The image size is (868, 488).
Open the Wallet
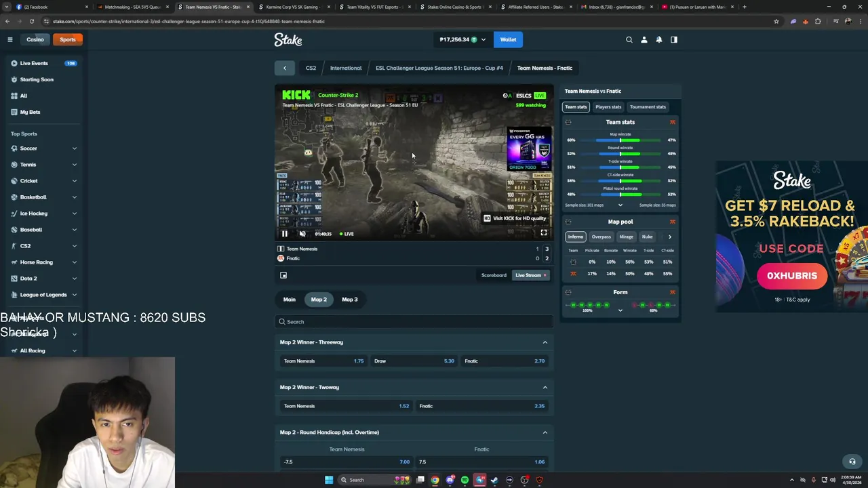click(509, 39)
